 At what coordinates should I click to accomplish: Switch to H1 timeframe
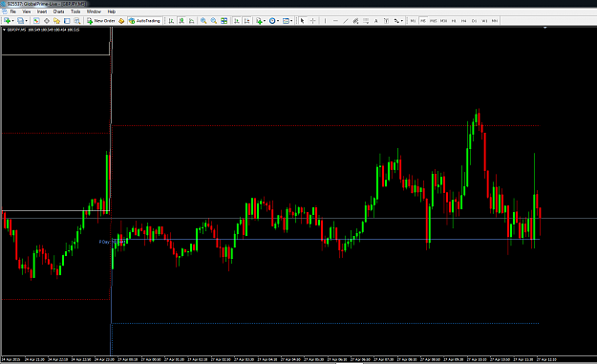click(454, 21)
